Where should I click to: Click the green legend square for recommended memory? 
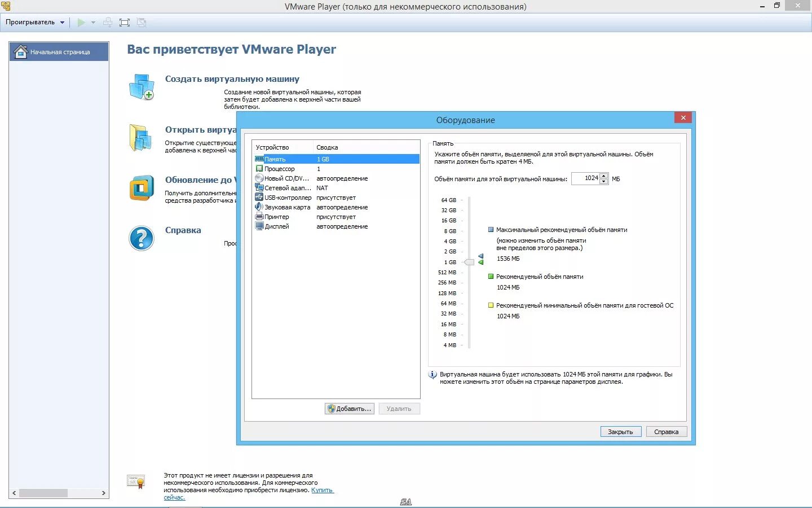(491, 277)
